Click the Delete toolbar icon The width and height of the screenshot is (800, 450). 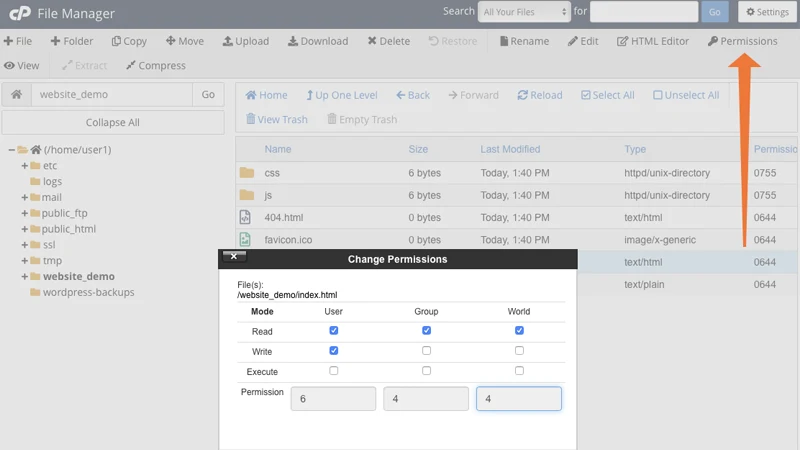(372, 41)
